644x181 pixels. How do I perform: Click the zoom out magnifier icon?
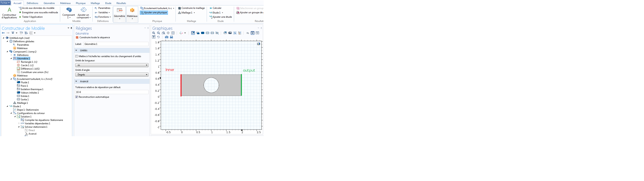pyautogui.click(x=159, y=33)
